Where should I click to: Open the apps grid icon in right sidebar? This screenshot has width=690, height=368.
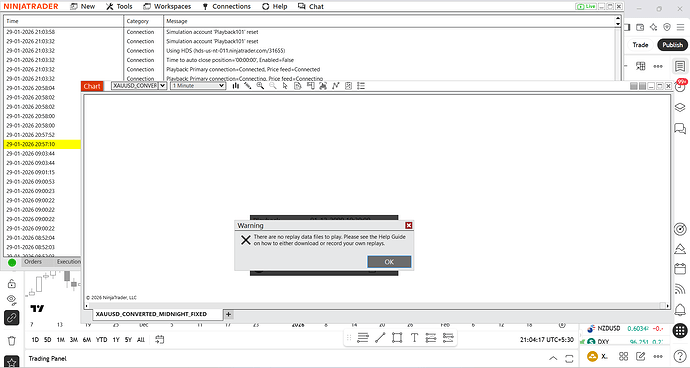point(680,330)
